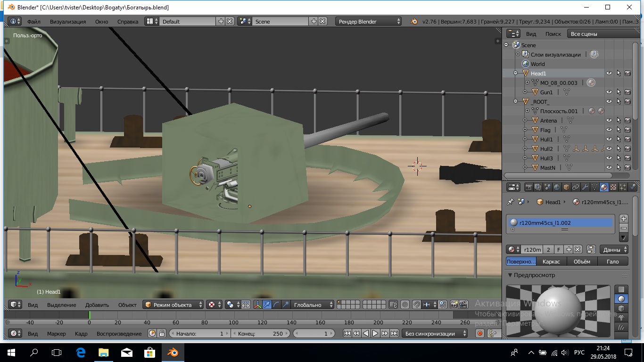Open the World properties globe tab
The height and width of the screenshot is (362, 644).
click(557, 187)
